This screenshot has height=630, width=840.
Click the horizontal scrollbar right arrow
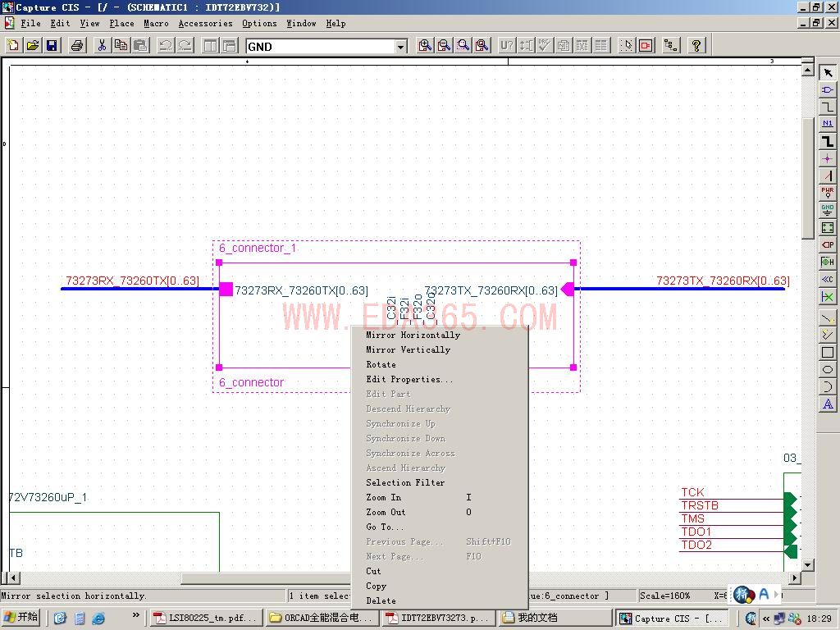coord(795,578)
